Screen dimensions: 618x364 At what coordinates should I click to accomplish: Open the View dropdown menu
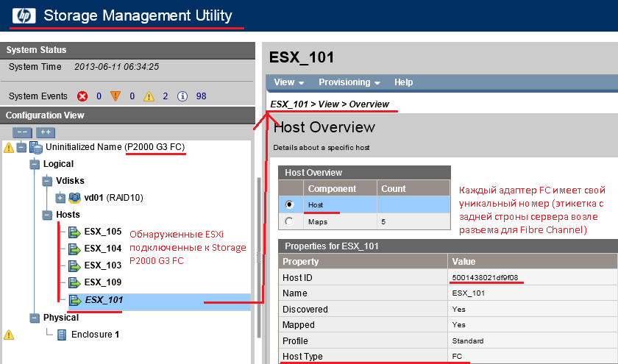click(x=288, y=82)
